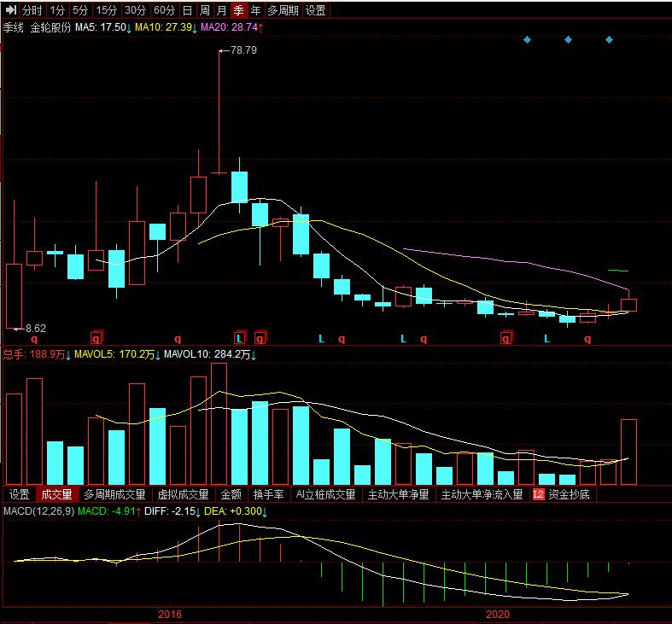The height and width of the screenshot is (624, 672).
Task: Click the 8.62 low price label
Action: pyautogui.click(x=36, y=328)
